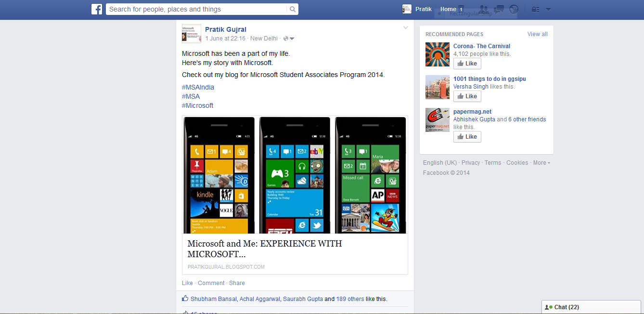Open 1001 things to do in ggsipu thumbnail

[x=438, y=87]
